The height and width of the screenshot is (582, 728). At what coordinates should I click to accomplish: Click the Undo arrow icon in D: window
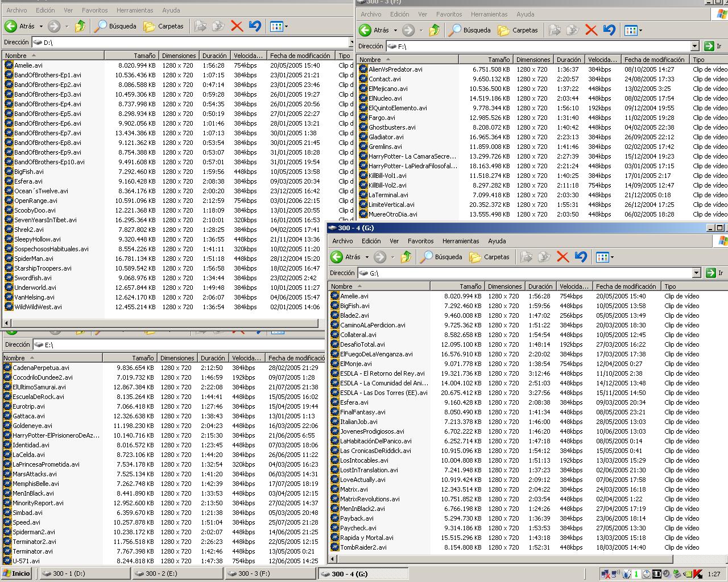[255, 26]
